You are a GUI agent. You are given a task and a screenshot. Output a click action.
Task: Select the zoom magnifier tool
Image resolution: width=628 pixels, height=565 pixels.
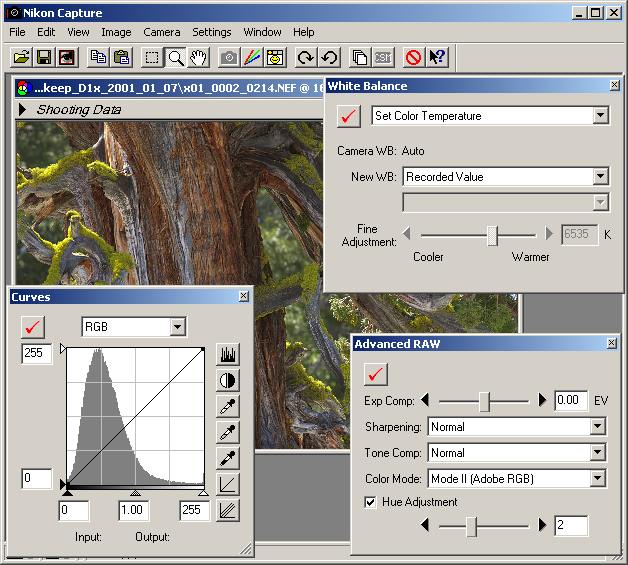(x=175, y=57)
